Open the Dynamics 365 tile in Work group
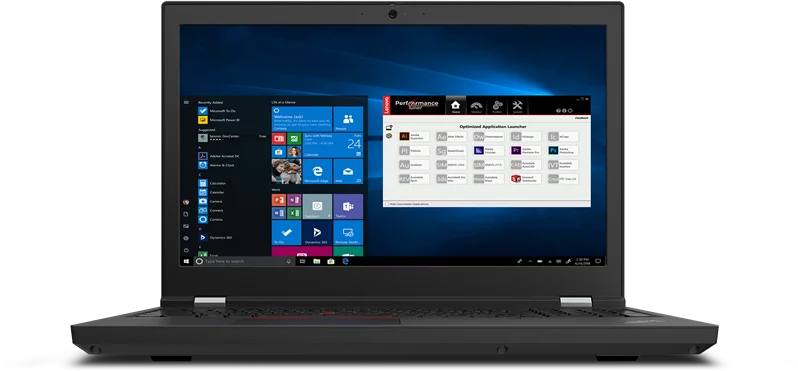This screenshot has height=371, width=798. 317,233
